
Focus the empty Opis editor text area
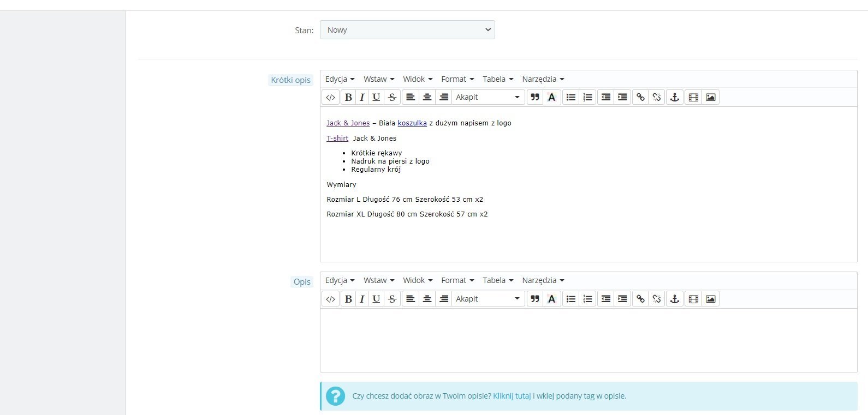point(588,340)
